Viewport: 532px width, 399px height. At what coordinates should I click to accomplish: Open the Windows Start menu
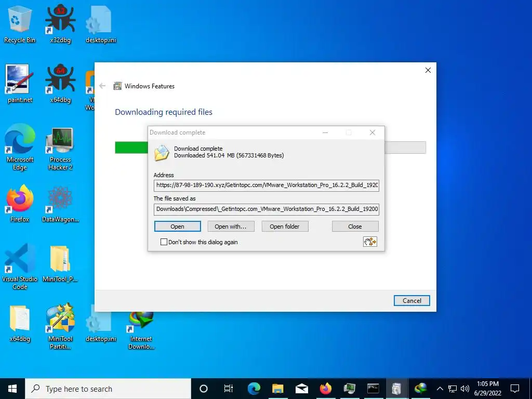[12, 389]
